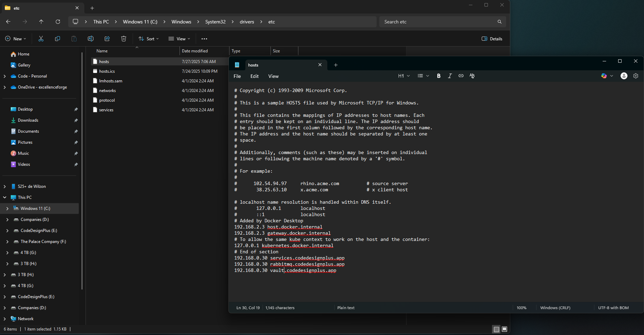Go back with the Explorer back arrow

coord(8,22)
